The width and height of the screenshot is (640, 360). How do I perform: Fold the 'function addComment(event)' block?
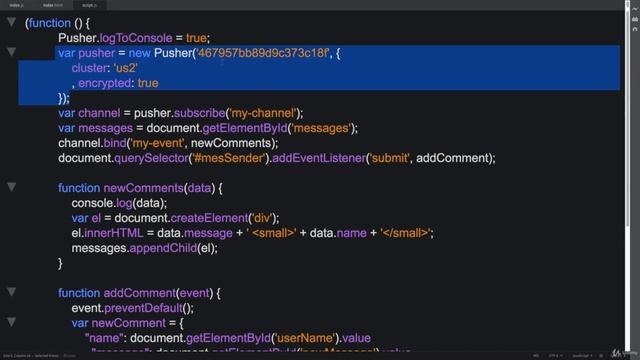click(x=11, y=292)
